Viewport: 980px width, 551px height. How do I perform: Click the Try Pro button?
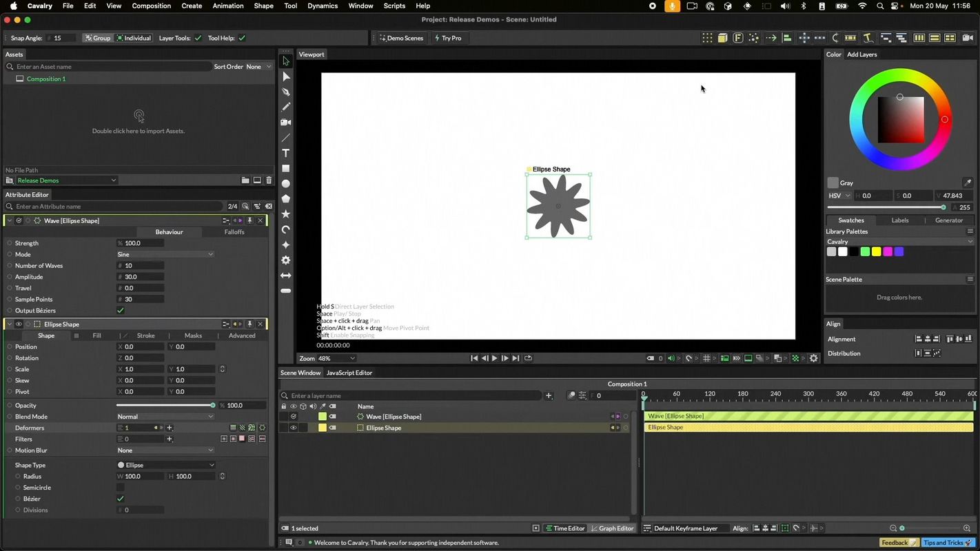coord(447,38)
